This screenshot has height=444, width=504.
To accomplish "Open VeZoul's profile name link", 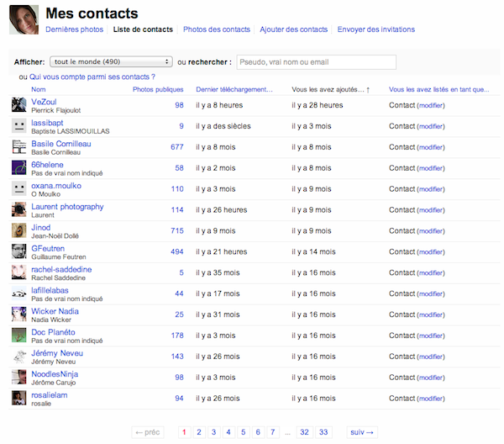I will 44,102.
